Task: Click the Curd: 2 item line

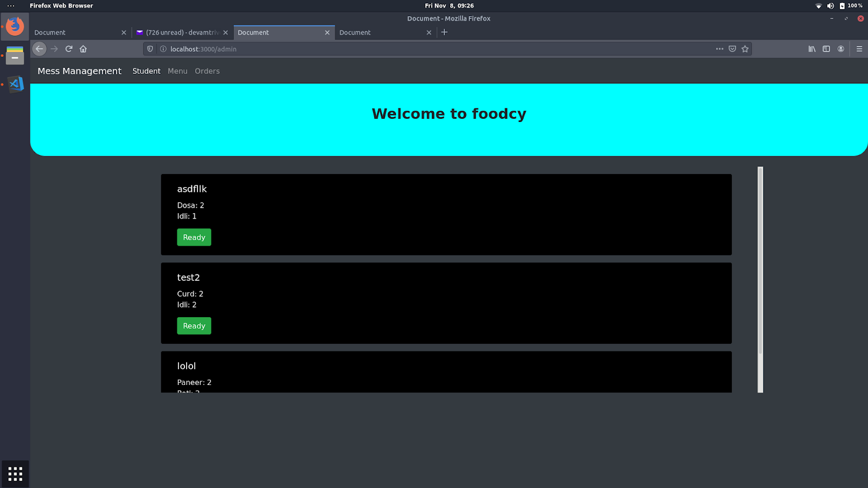Action: 190,294
